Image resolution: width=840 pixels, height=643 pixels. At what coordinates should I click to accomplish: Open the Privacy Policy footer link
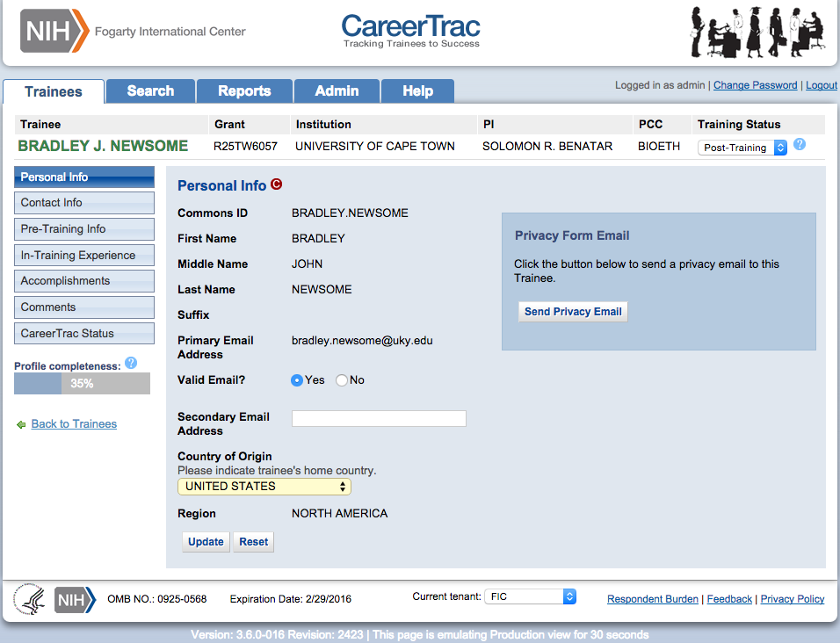click(x=793, y=599)
